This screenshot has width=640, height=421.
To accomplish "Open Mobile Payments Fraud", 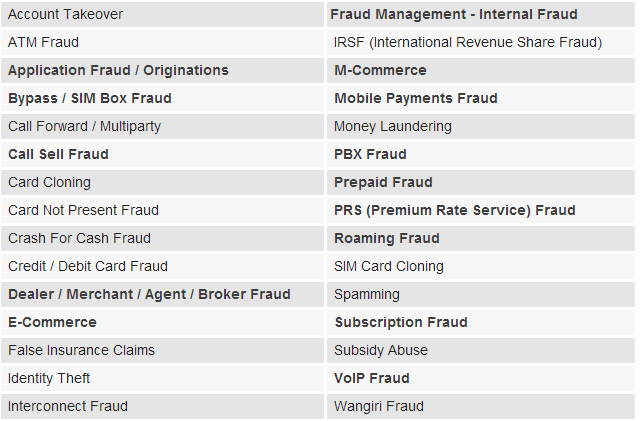I will click(x=416, y=99).
